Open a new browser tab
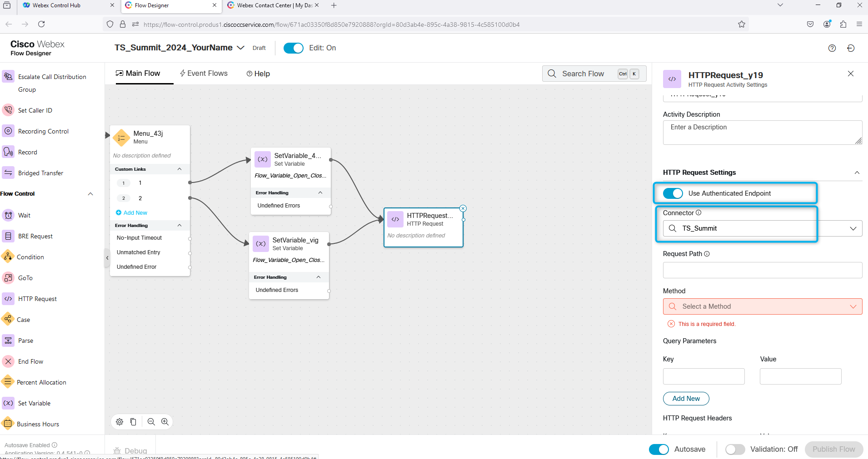The width and height of the screenshot is (868, 459). pos(334,5)
